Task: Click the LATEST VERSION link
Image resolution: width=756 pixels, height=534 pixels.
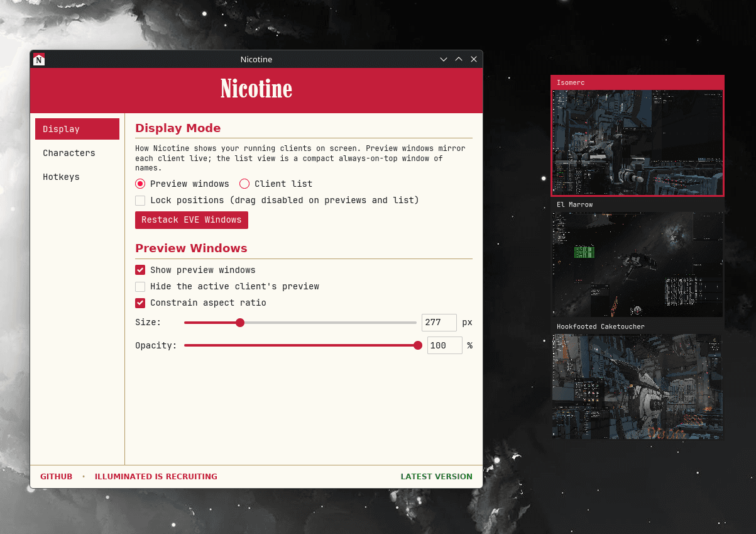Action: point(437,477)
